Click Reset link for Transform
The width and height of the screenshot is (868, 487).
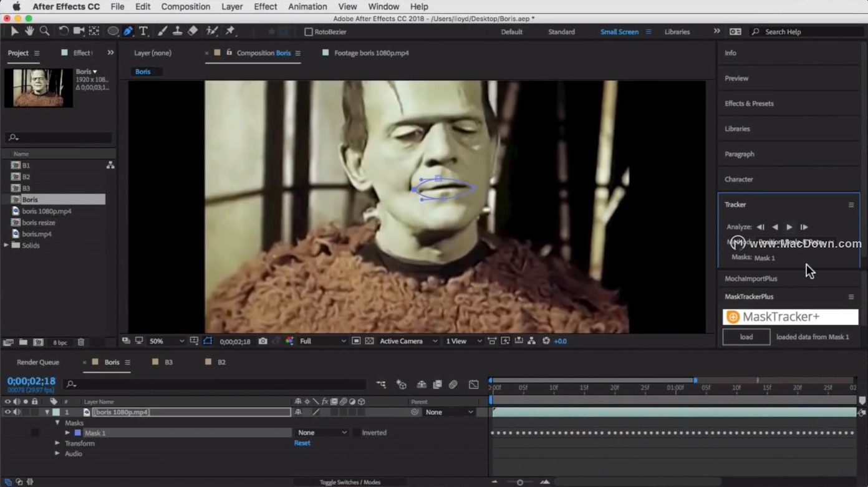point(302,443)
